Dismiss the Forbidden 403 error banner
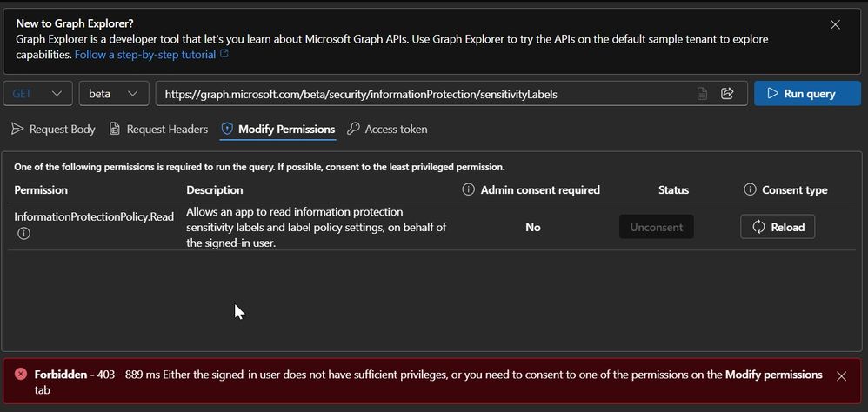 click(841, 376)
